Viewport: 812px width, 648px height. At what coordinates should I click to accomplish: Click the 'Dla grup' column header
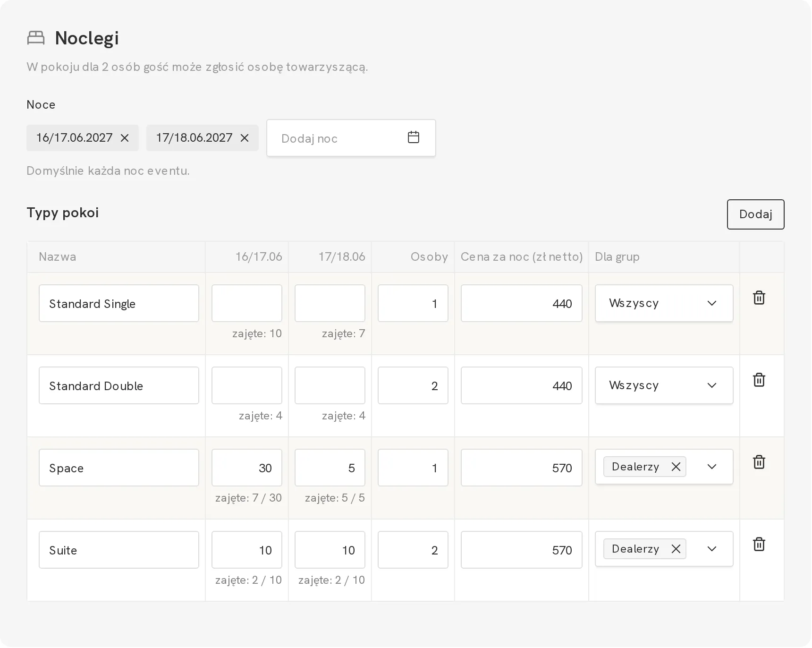click(x=617, y=256)
